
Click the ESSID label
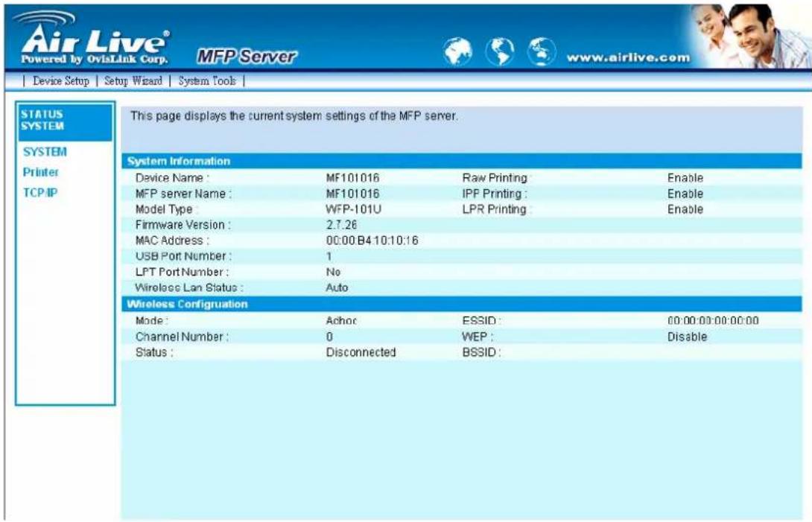481,321
